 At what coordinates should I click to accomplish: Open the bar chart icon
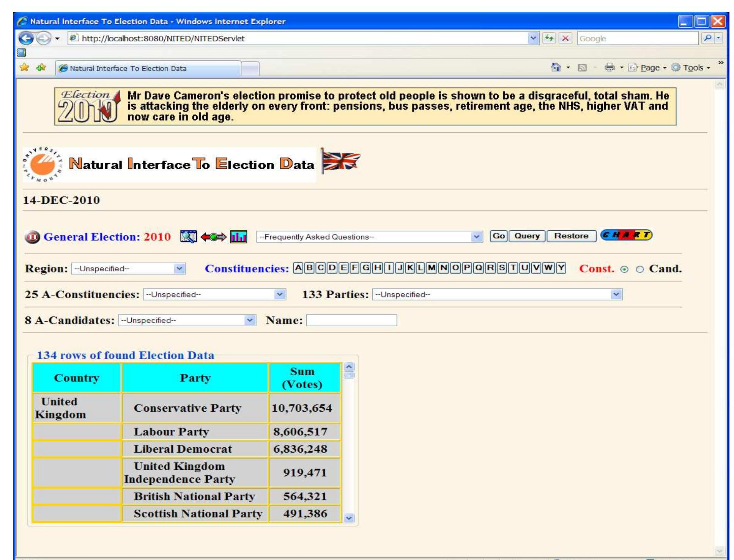(x=238, y=237)
